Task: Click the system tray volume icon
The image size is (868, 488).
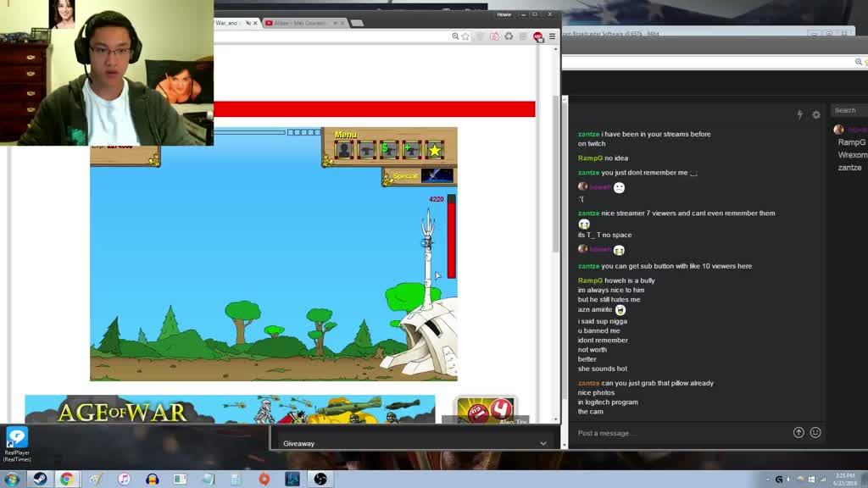Action: click(x=789, y=480)
